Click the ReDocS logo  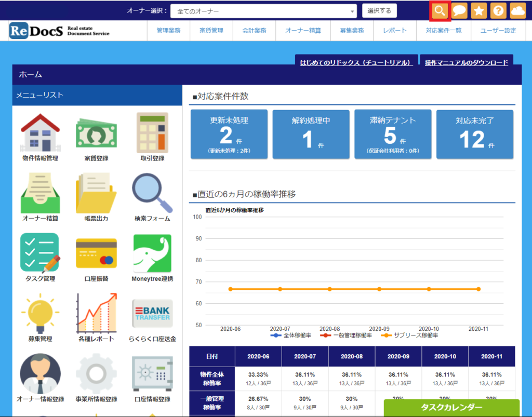(x=59, y=31)
